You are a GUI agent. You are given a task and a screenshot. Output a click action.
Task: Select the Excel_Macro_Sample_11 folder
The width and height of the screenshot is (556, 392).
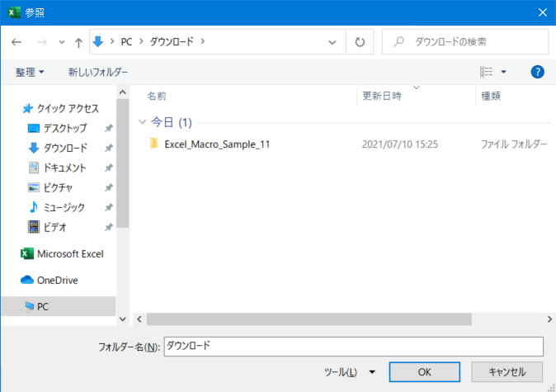217,144
